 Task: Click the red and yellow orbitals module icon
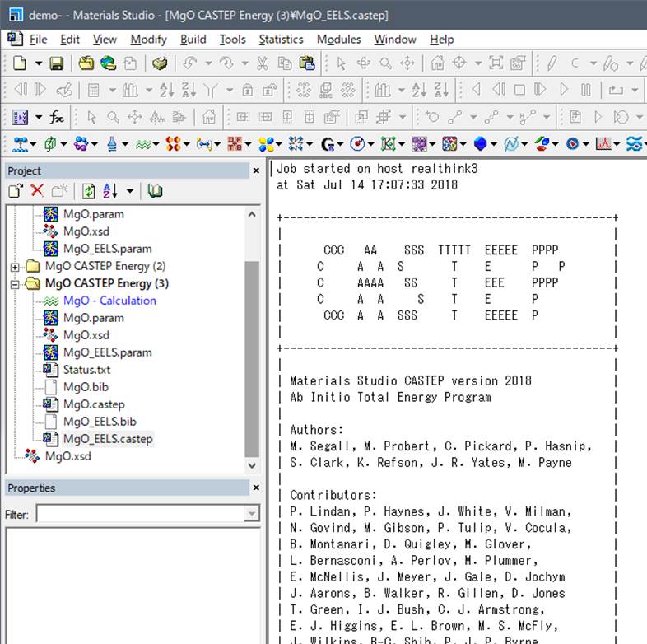click(x=174, y=144)
